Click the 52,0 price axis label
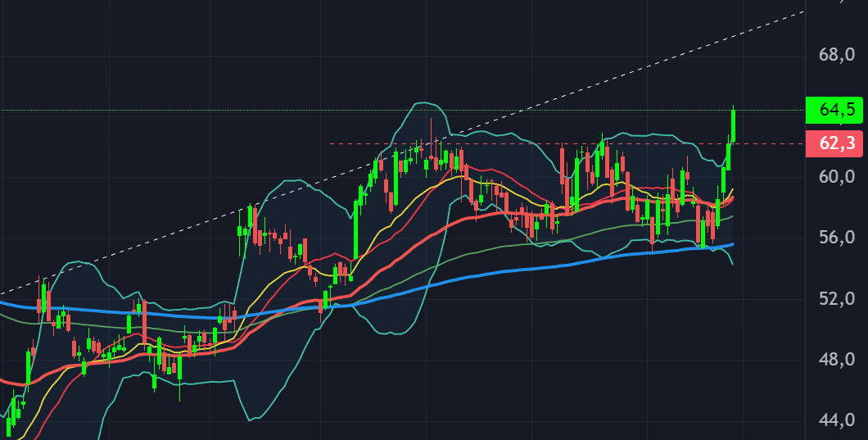Viewport: 868px width, 440px height. pyautogui.click(x=837, y=298)
